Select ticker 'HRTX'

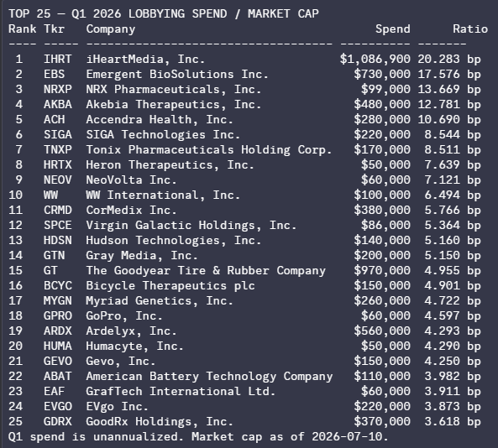click(57, 164)
